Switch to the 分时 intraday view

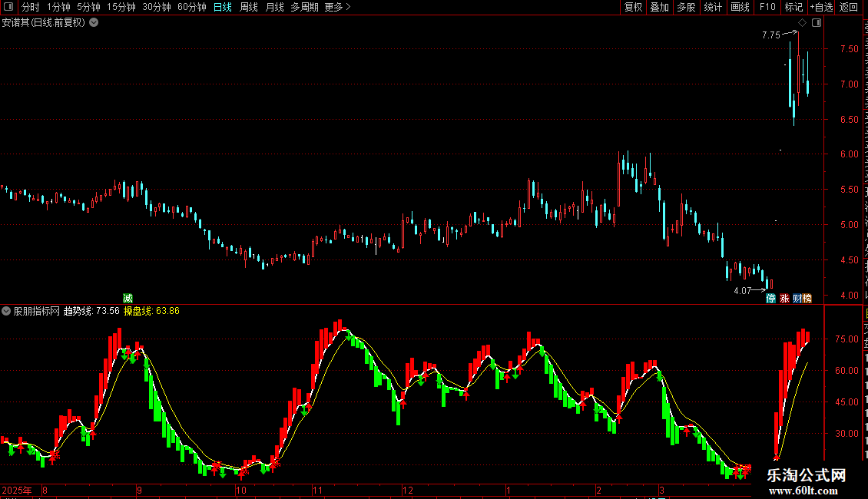point(31,7)
